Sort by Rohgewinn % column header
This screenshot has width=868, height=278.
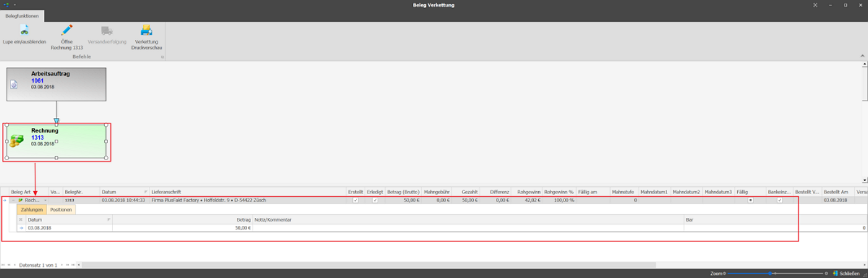click(x=559, y=192)
